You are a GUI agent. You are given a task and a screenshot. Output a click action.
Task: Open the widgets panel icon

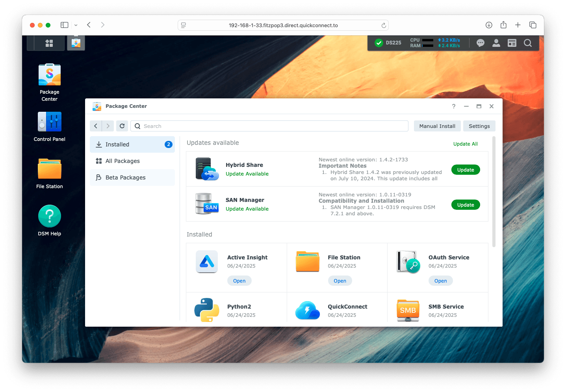coord(512,43)
